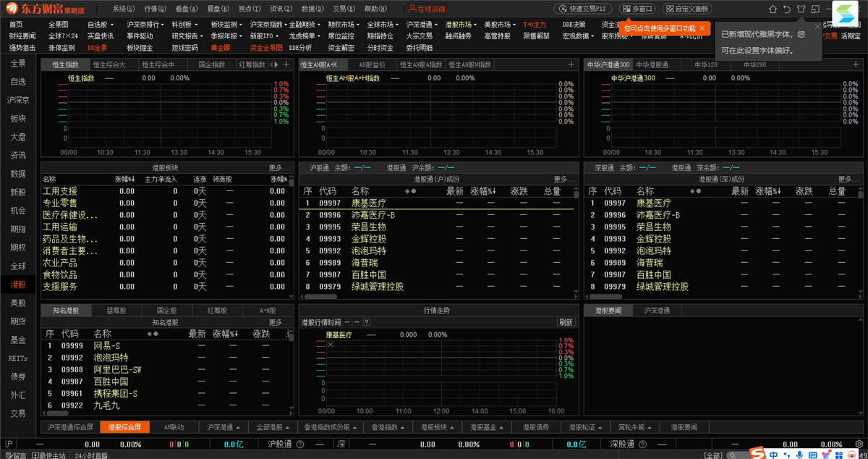Open the 交易(X) menu
The image size is (868, 459).
[344, 9]
